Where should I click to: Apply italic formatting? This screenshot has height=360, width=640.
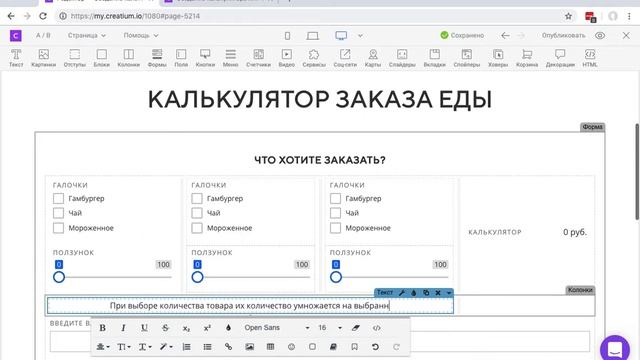coord(123,328)
